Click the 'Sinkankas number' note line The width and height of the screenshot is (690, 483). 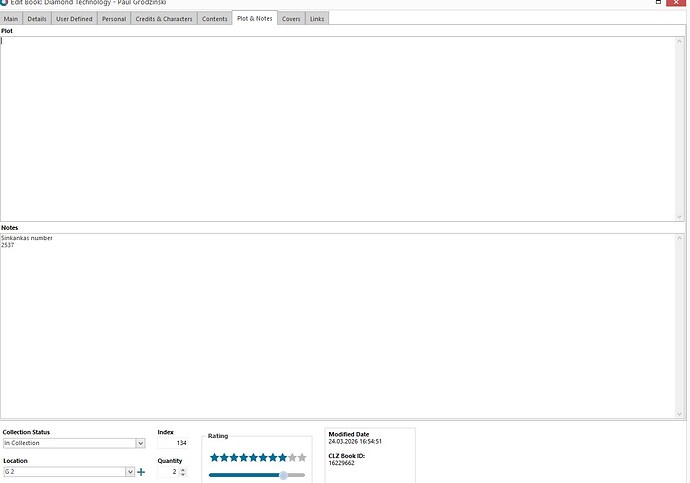(x=27, y=238)
